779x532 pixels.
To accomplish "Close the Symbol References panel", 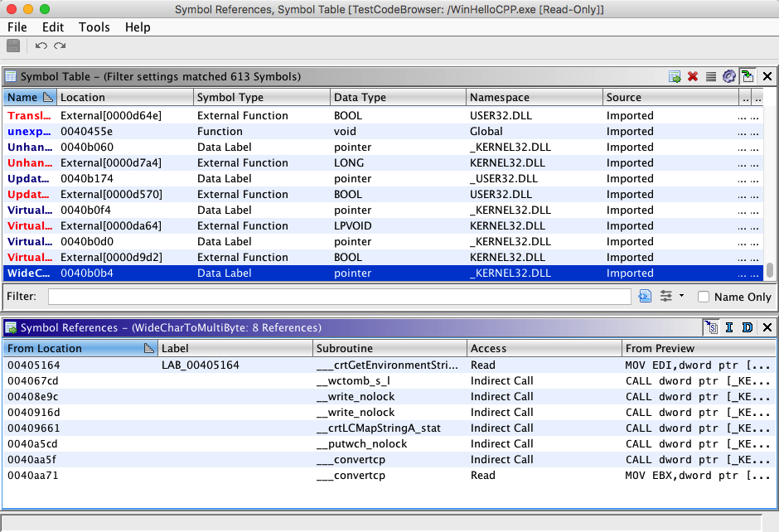I will click(767, 327).
